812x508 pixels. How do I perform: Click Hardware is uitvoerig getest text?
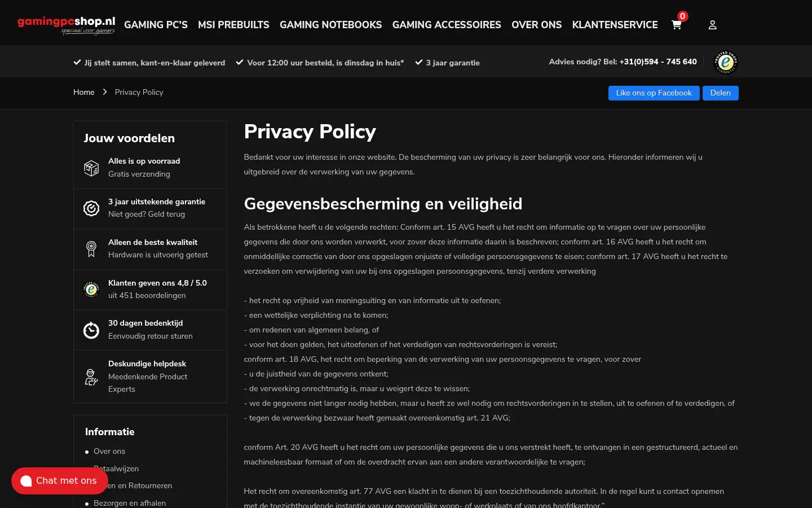click(158, 255)
